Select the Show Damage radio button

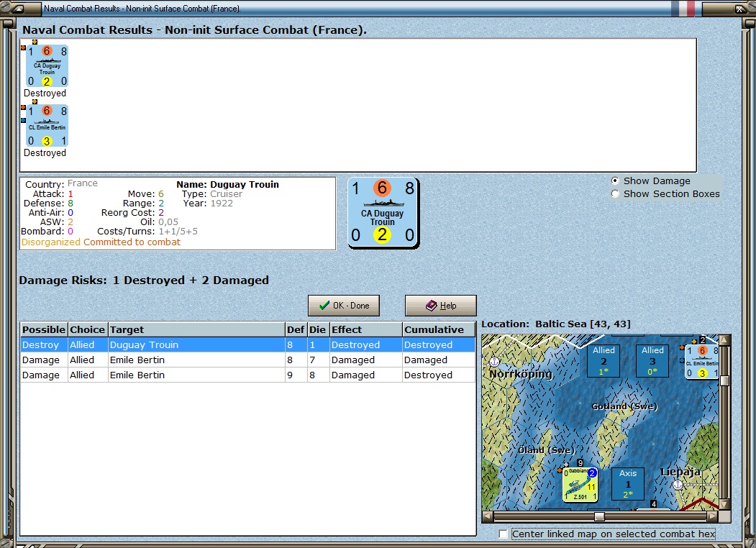click(x=615, y=181)
